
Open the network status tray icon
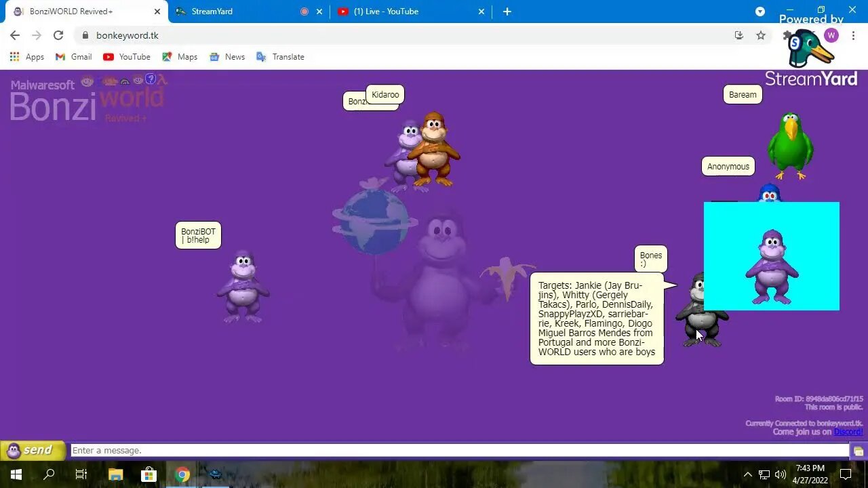[764, 474]
